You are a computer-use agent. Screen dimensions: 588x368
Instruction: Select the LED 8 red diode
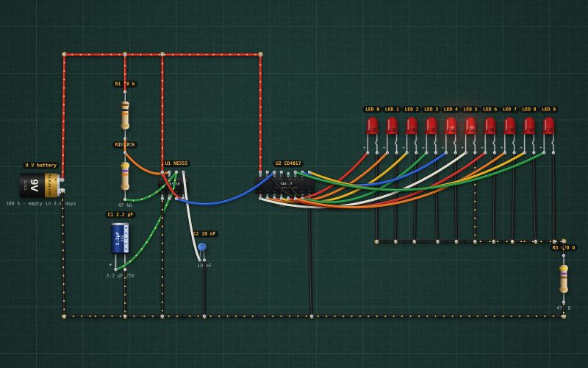pos(529,126)
